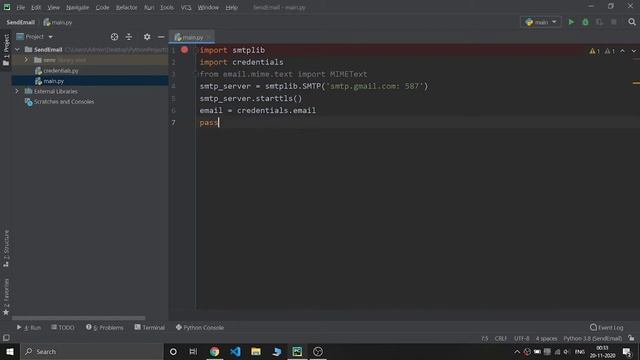Viewport: 640px width, 360px height.
Task: Stop the running process icon
Action: [613, 22]
